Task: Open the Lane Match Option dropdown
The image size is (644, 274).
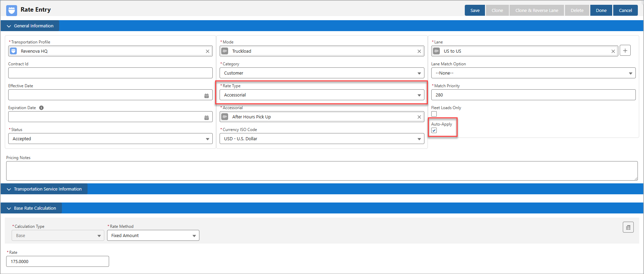Action: pyautogui.click(x=533, y=73)
